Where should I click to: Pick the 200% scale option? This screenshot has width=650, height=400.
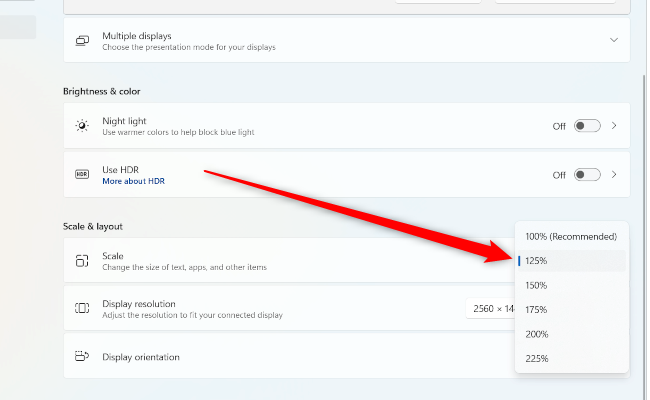pos(571,334)
